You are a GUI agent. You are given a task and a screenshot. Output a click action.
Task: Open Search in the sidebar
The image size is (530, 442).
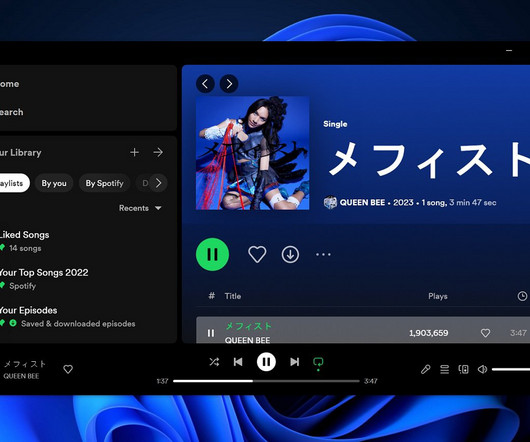[11, 112]
